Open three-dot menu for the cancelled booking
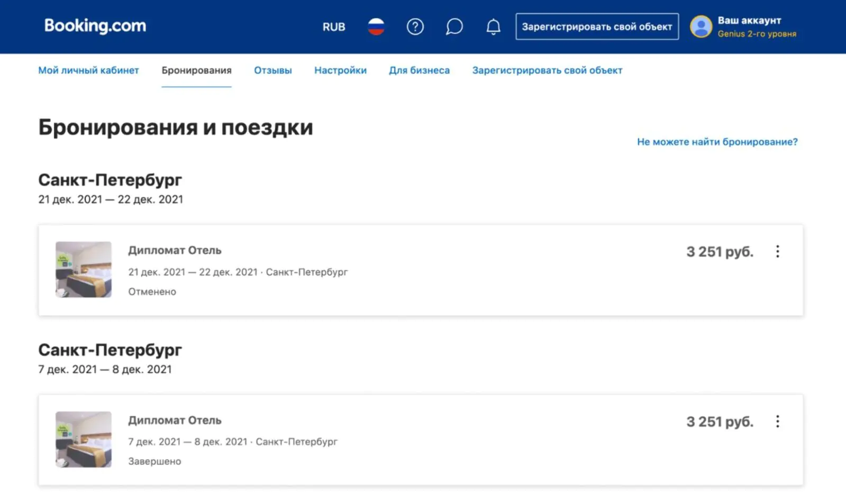This screenshot has width=846, height=504. (x=777, y=251)
